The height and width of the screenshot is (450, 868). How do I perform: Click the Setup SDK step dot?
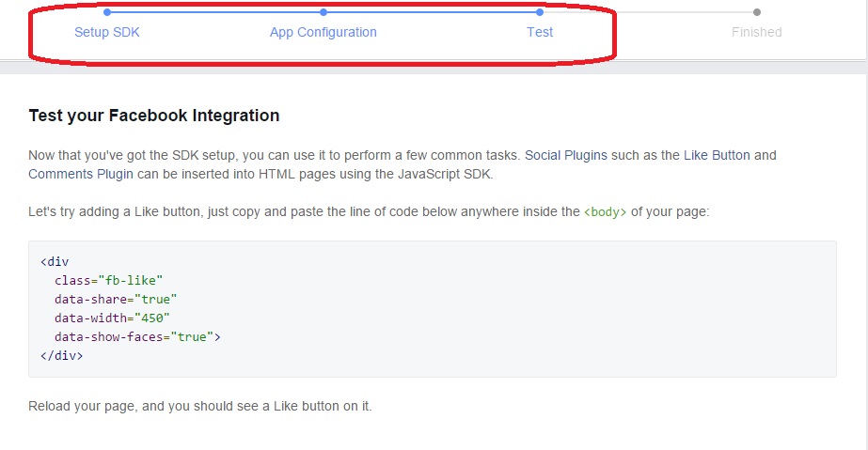pyautogui.click(x=107, y=12)
